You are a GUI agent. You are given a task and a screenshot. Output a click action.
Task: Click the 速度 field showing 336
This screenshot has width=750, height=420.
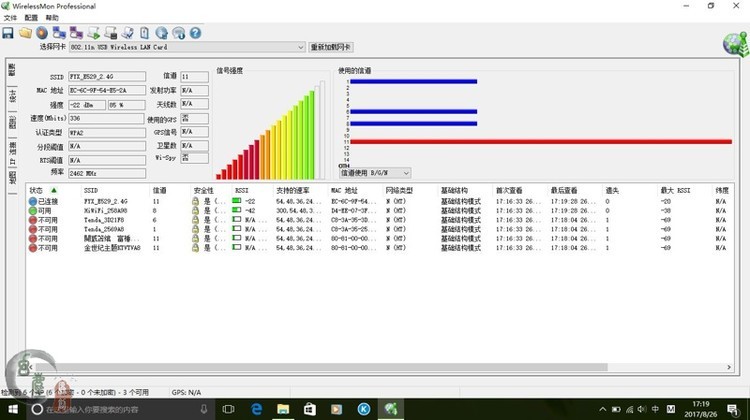tap(106, 118)
